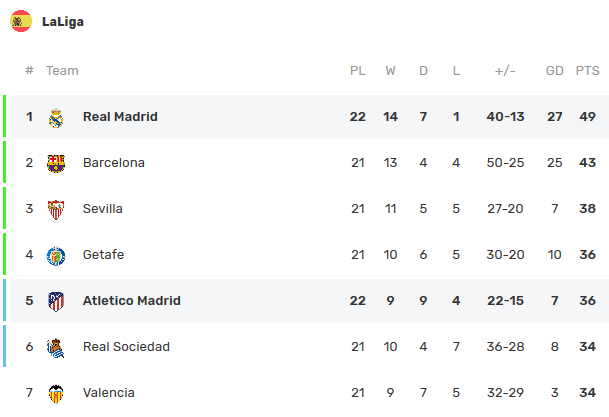Open the Getafe team page link
This screenshot has width=609, height=417.
(x=104, y=254)
